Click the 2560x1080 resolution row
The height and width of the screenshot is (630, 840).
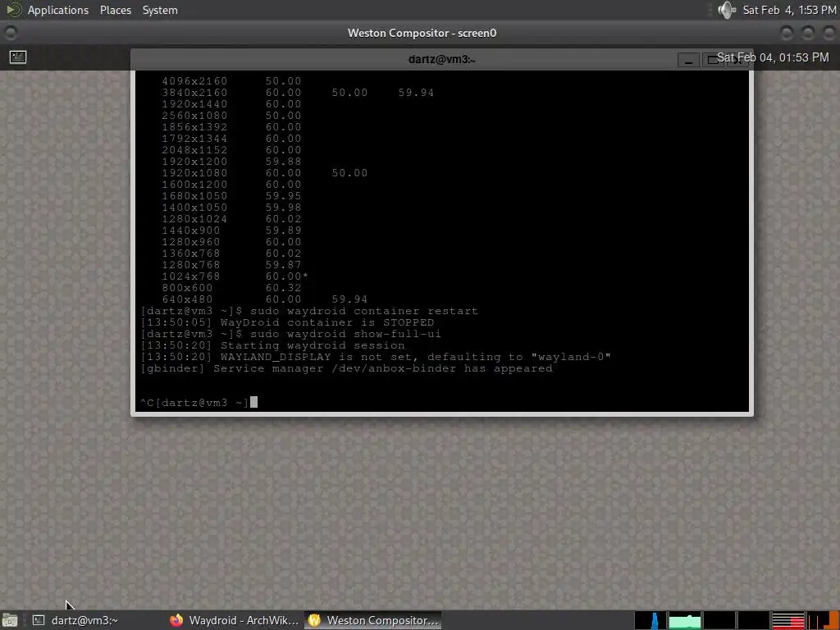(231, 116)
